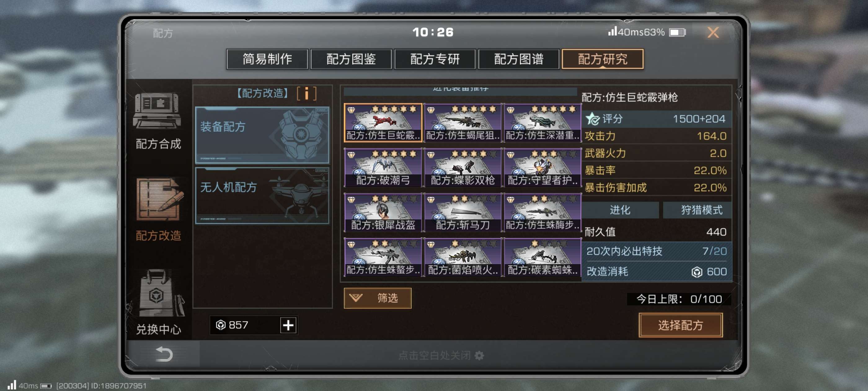This screenshot has width=868, height=391.
Task: Open the 配方专研 tab
Action: (435, 59)
